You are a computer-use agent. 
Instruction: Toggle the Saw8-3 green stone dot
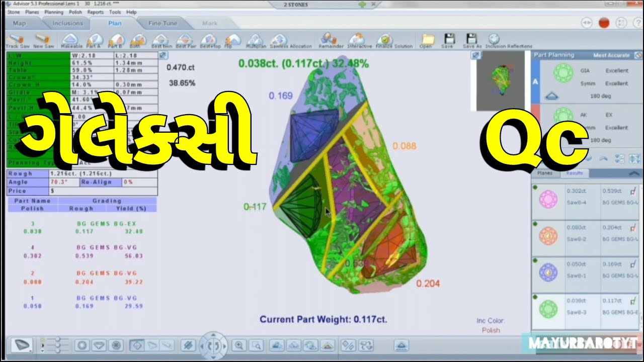click(535, 297)
